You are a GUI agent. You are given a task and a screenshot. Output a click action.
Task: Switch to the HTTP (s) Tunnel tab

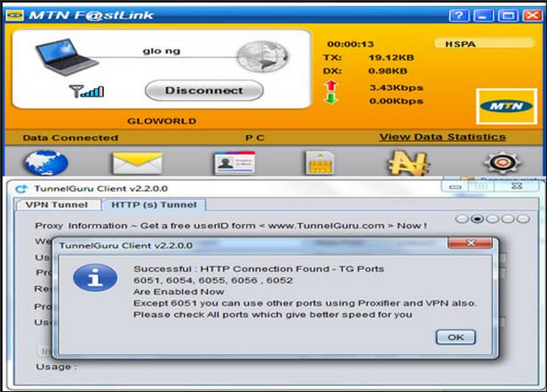click(x=154, y=204)
